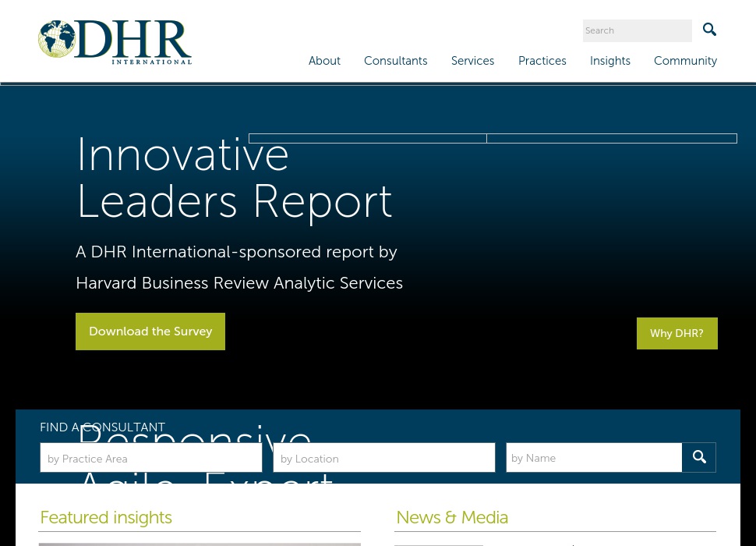Select Practices in the navigation bar
Viewport: 756px width, 546px height.
click(x=542, y=61)
